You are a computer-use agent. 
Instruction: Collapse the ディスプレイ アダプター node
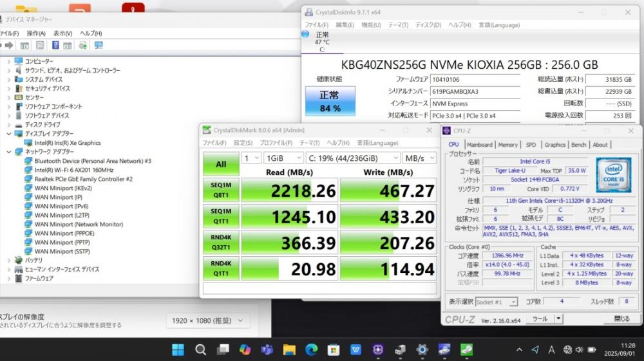pyautogui.click(x=8, y=134)
